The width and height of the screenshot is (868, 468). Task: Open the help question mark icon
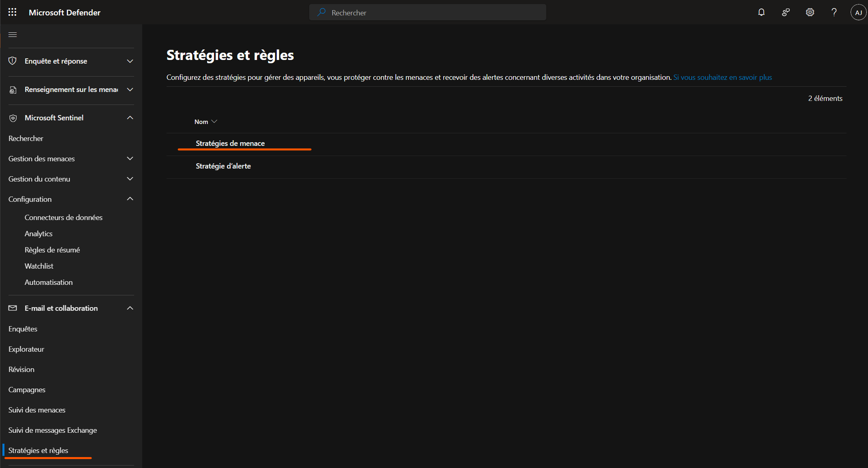click(834, 13)
